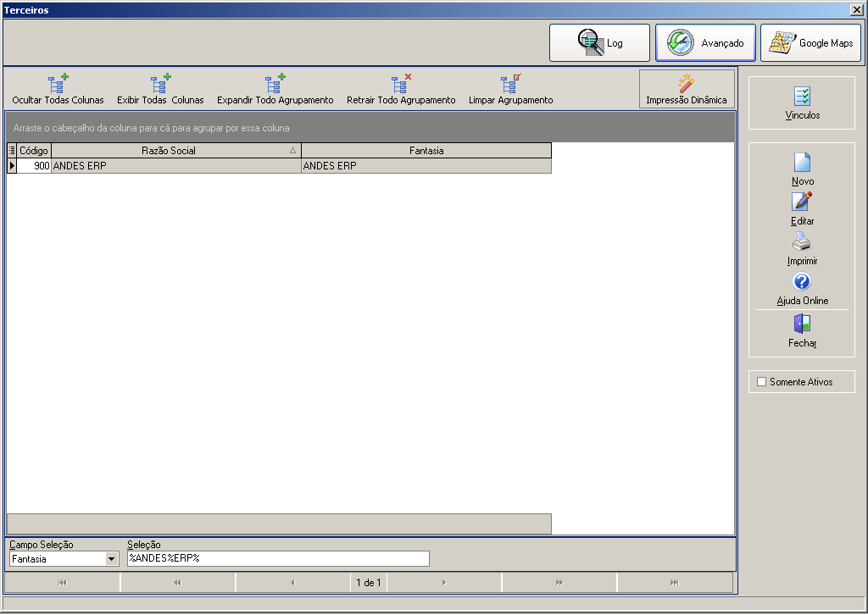Click the Avançado search button

[705, 42]
